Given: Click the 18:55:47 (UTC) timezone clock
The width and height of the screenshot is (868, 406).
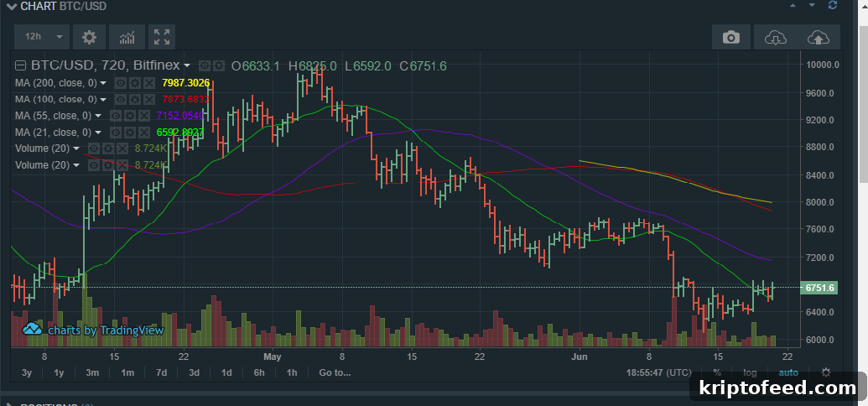Looking at the screenshot, I should pos(658,372).
